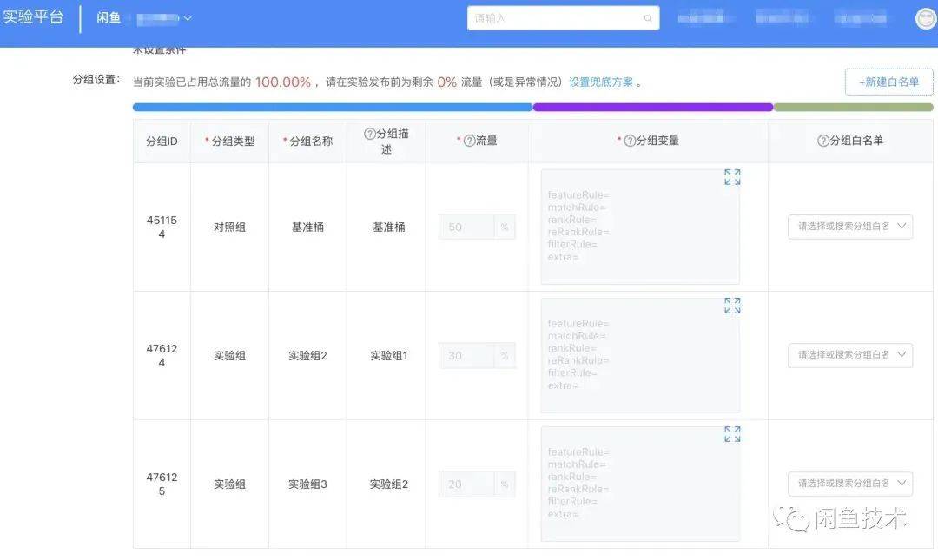Click the help icon beside 流量
This screenshot has width=938, height=560.
pos(470,142)
